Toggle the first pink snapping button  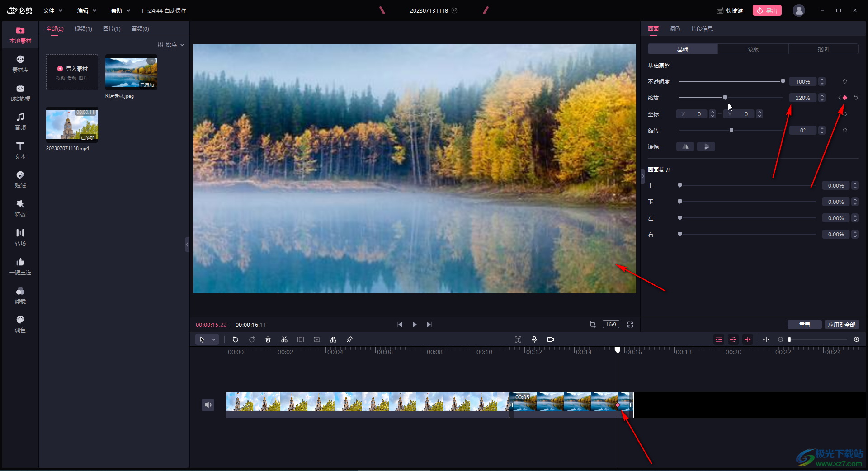tap(719, 339)
